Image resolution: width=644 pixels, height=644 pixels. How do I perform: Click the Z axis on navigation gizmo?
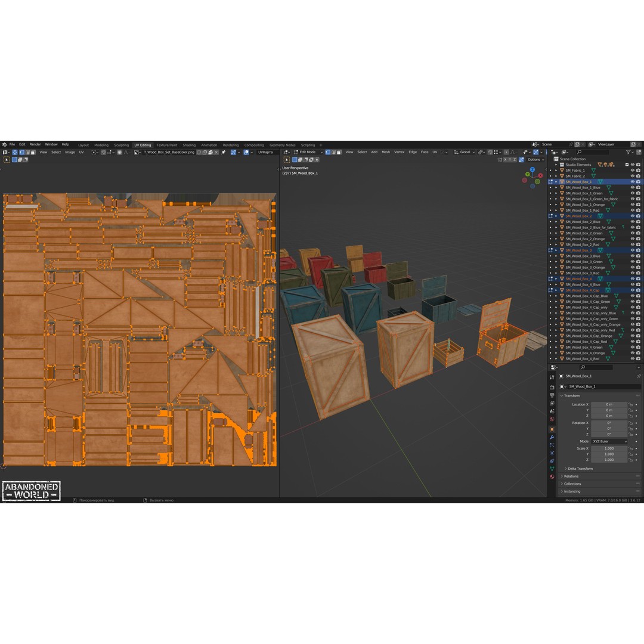click(x=532, y=169)
